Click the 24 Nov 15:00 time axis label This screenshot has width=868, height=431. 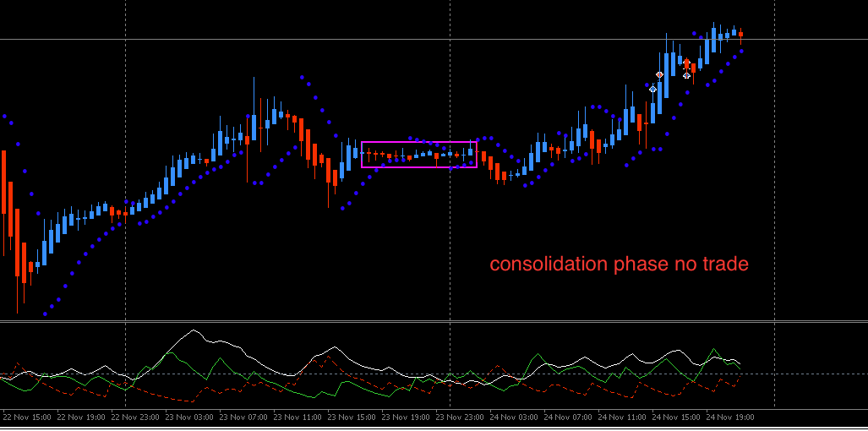[x=676, y=417]
